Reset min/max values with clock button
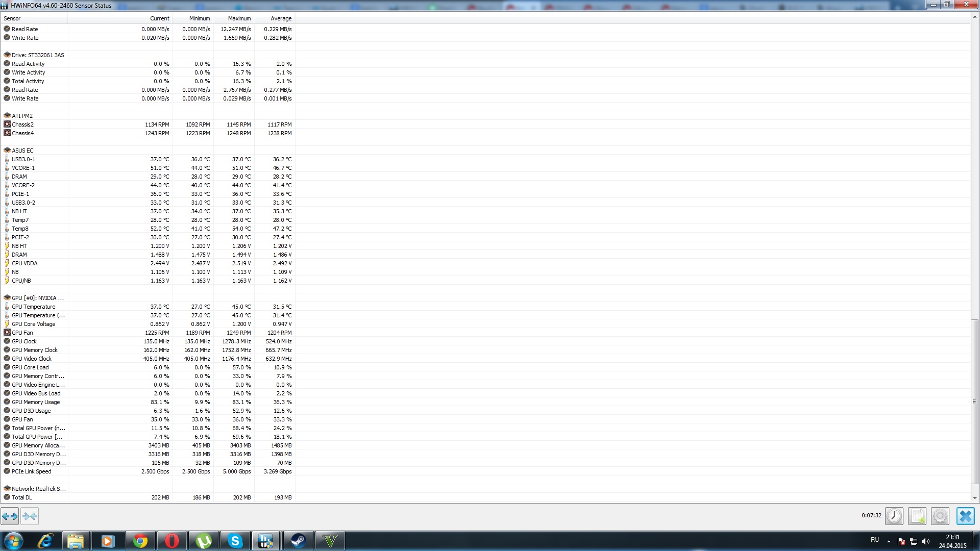Screen dimensions: 980x551 [894, 516]
